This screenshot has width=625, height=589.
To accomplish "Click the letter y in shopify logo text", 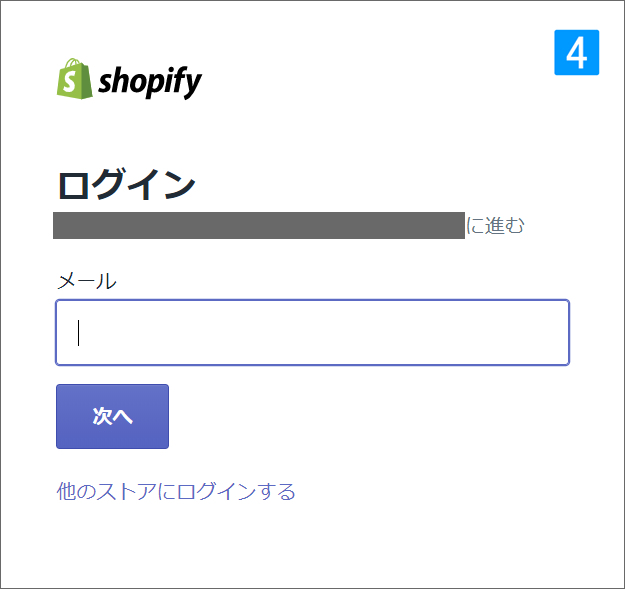I will (x=193, y=86).
